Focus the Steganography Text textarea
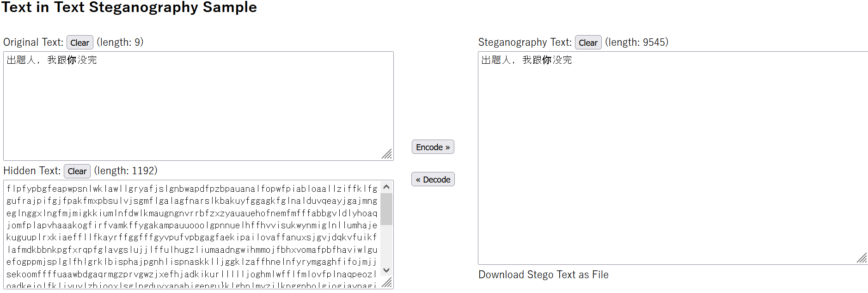Screen dimensions: 868x293 coord(673,158)
